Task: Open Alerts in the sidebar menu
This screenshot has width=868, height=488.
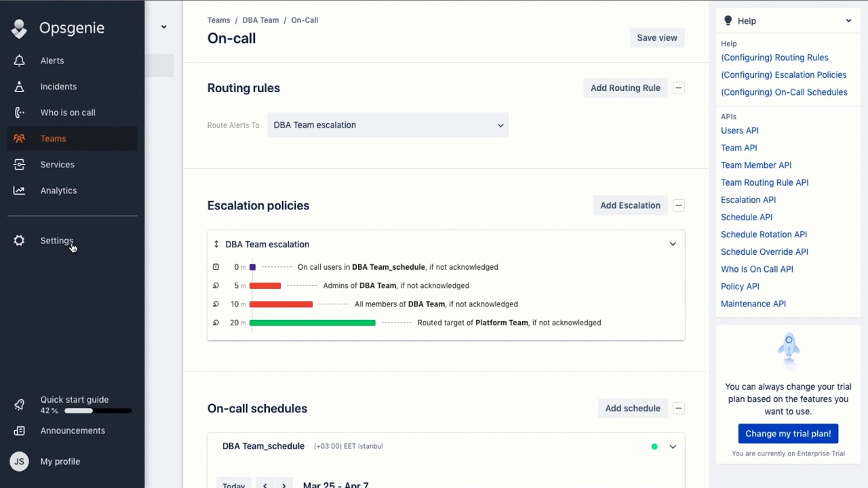Action: [x=52, y=60]
